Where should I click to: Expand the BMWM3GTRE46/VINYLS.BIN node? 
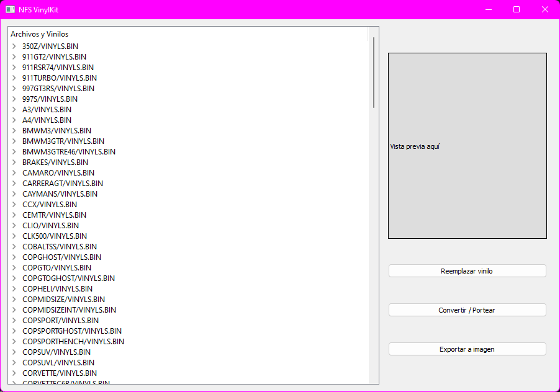14,151
